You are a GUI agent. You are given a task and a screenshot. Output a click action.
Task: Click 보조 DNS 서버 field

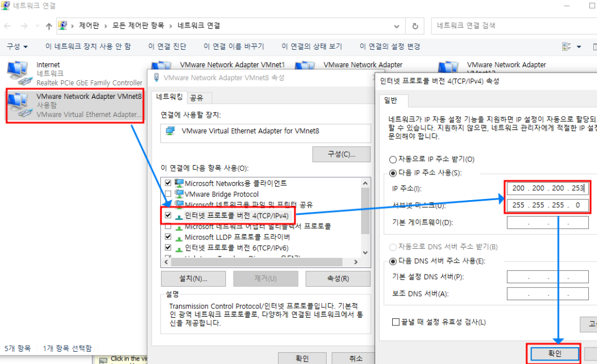(548, 294)
